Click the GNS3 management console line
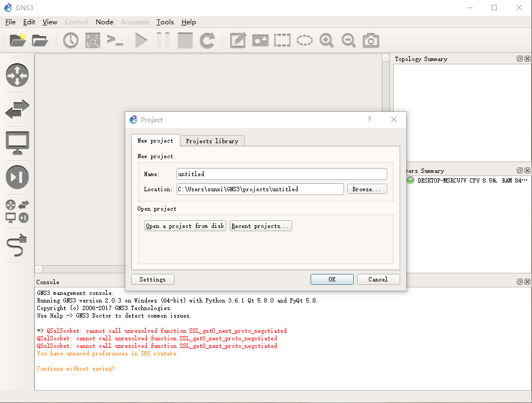Screen dimensions: 532x403 [x=75, y=293]
